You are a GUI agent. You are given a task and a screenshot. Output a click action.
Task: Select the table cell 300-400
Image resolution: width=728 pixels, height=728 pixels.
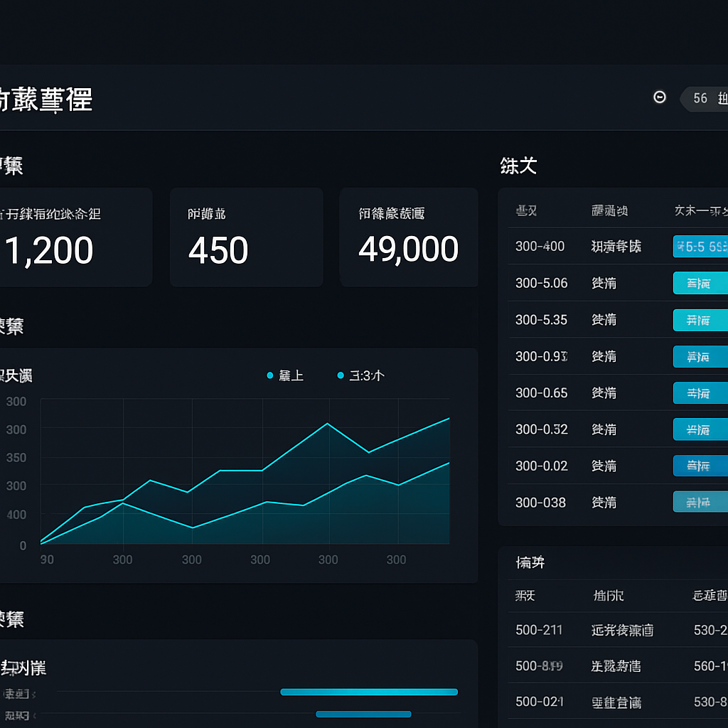540,246
